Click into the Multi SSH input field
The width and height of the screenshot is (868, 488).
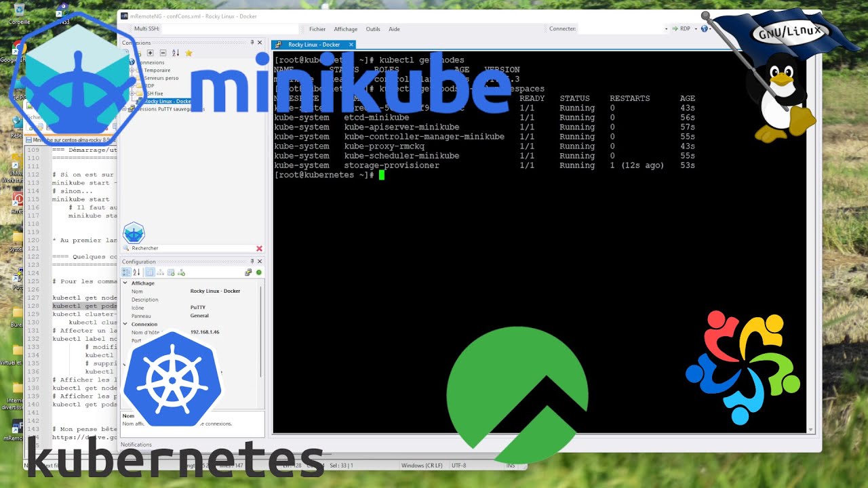(x=230, y=29)
